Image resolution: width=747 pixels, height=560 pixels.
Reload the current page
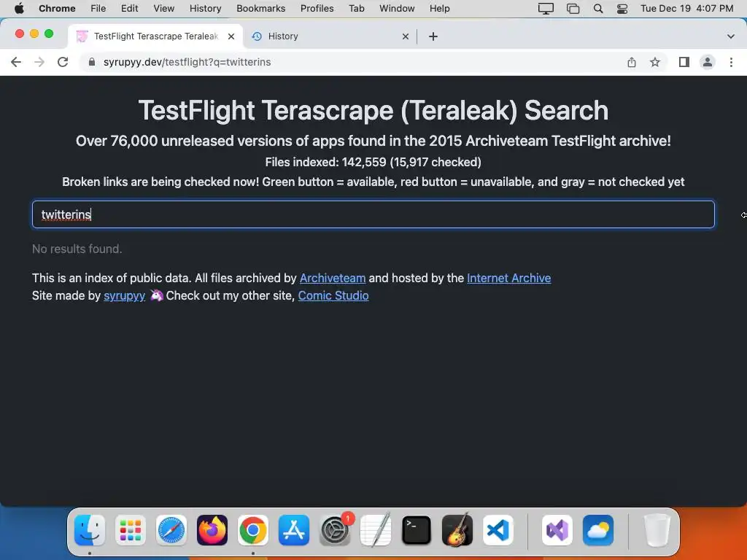63,62
